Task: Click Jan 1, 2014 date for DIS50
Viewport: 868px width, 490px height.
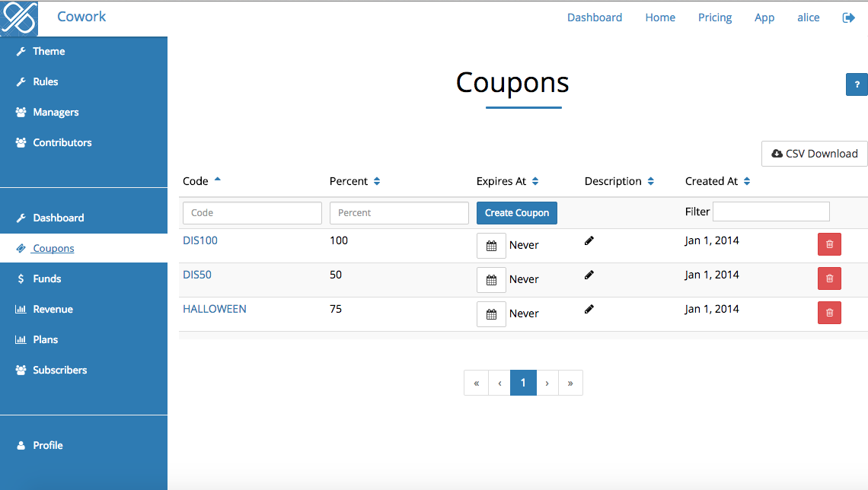Action: coord(712,275)
